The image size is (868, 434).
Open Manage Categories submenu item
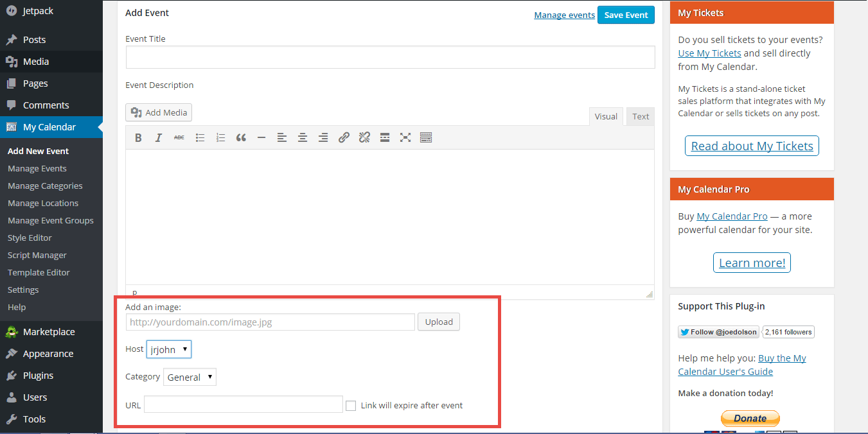coord(45,186)
